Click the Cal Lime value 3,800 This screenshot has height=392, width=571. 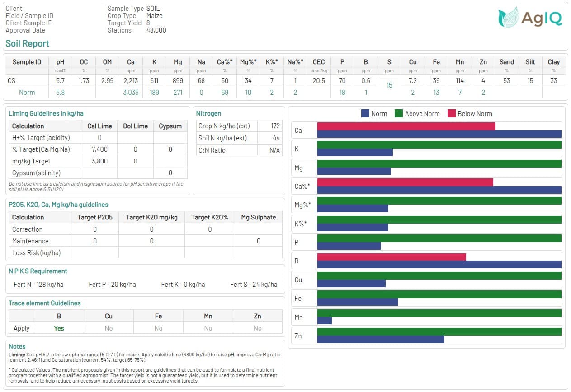click(99, 161)
